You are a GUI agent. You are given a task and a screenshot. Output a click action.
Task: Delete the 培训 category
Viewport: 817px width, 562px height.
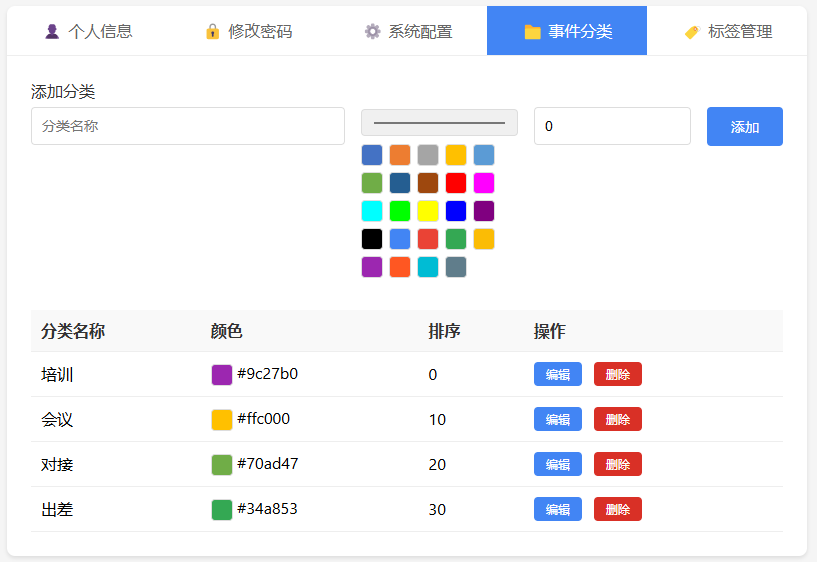[618, 374]
